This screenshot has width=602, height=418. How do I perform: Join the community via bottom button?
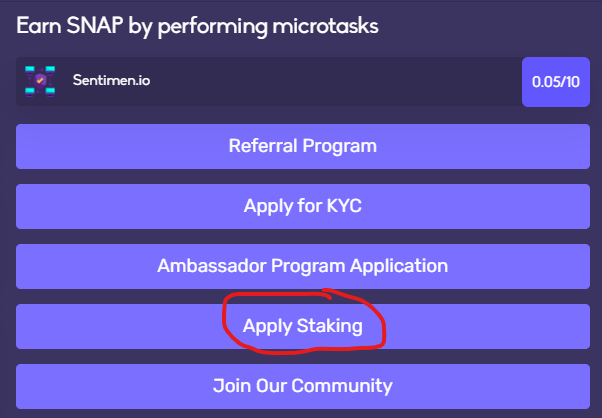pos(302,385)
